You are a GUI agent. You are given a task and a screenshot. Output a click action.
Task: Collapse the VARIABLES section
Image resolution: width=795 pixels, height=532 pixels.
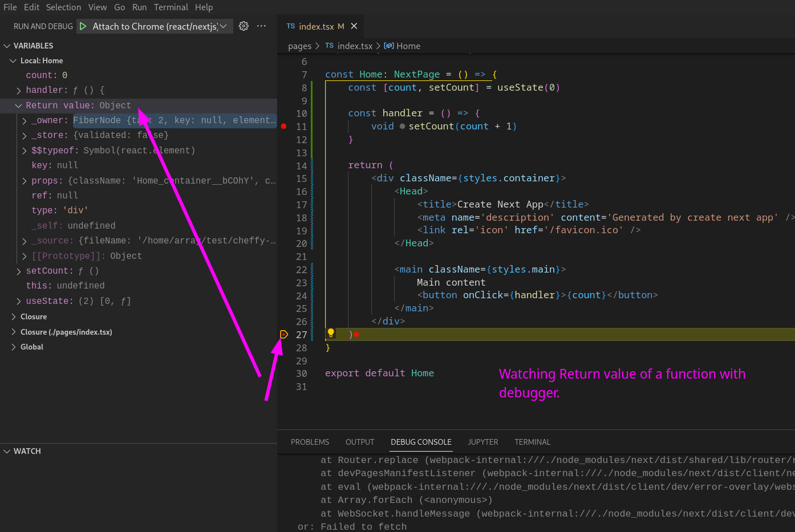(x=7, y=46)
